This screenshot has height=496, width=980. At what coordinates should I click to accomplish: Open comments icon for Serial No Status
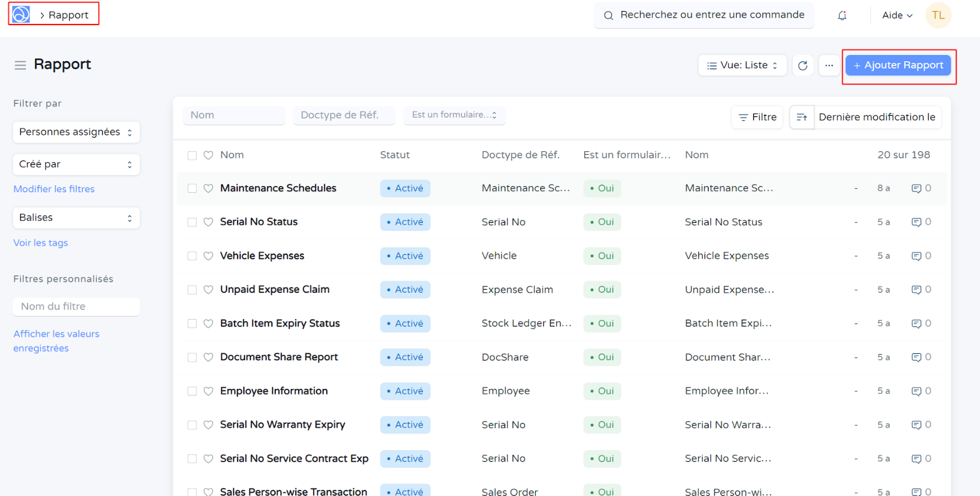(x=916, y=222)
